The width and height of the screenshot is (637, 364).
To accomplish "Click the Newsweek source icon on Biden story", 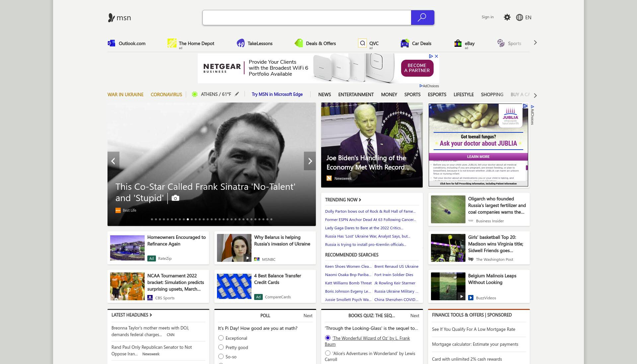I will [x=329, y=178].
